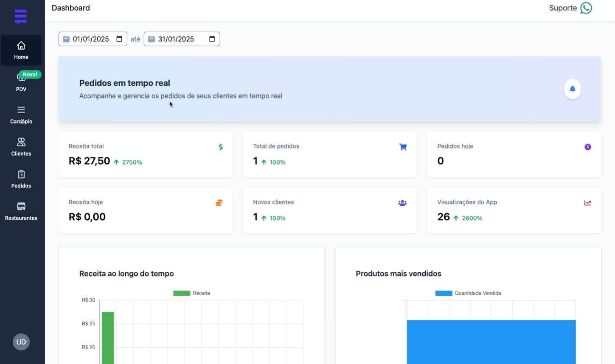
Task: Open calendar picker for end date
Action: [x=212, y=39]
